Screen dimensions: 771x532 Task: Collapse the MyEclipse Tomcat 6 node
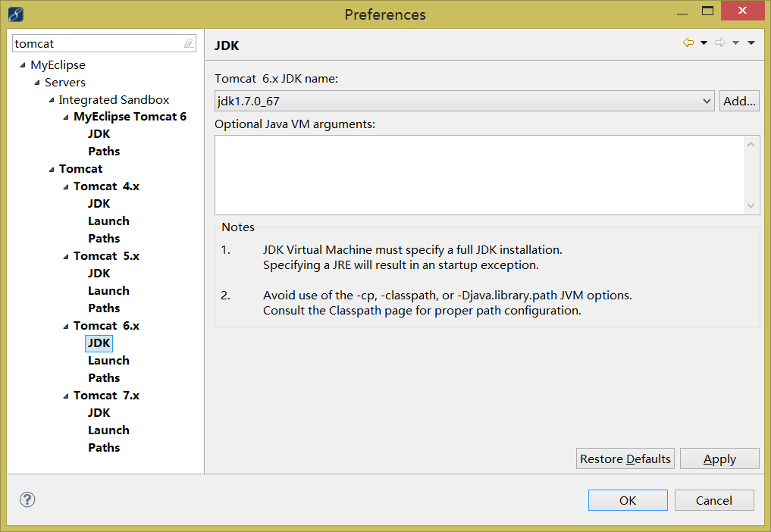click(66, 117)
